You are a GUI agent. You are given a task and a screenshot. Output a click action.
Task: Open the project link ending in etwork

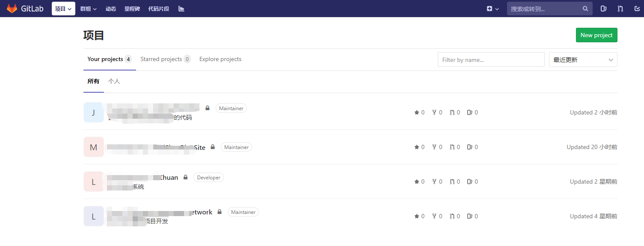160,212
